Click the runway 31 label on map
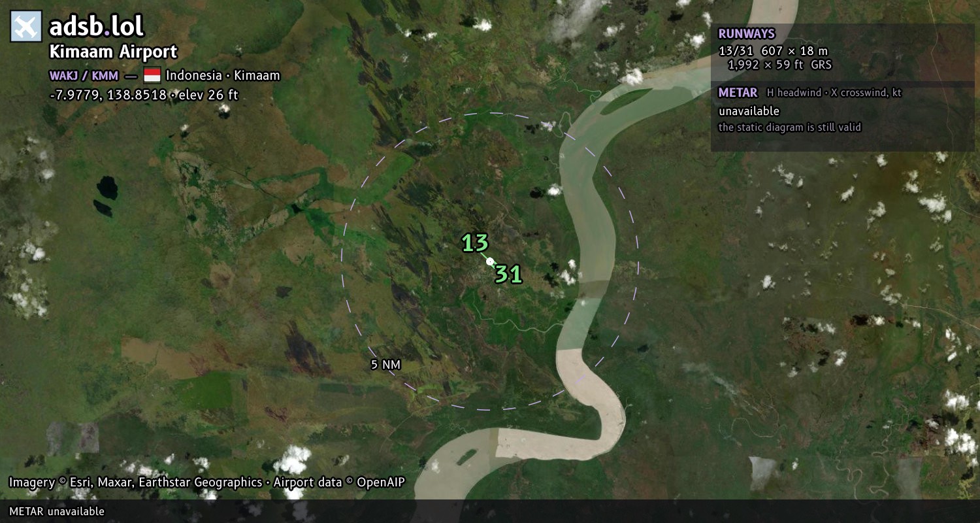The height and width of the screenshot is (523, 980). [x=508, y=275]
